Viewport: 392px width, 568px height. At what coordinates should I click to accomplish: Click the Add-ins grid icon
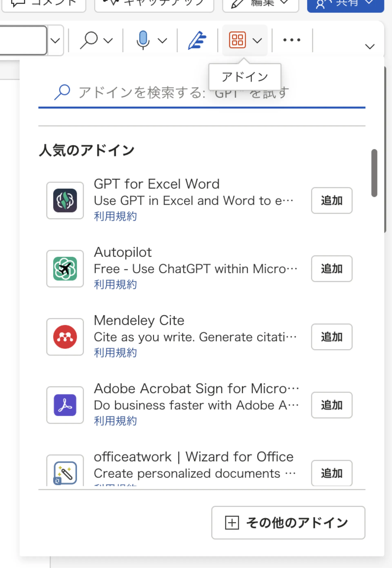point(237,40)
